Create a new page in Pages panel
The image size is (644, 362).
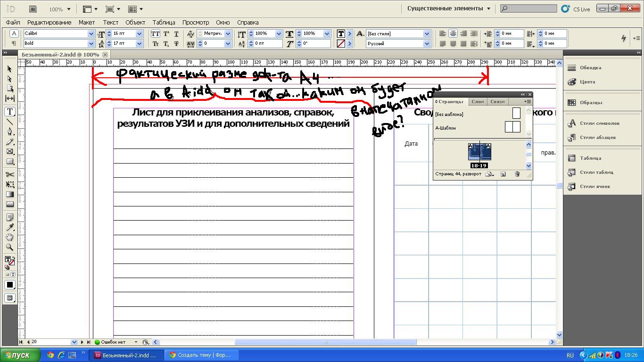[x=503, y=174]
